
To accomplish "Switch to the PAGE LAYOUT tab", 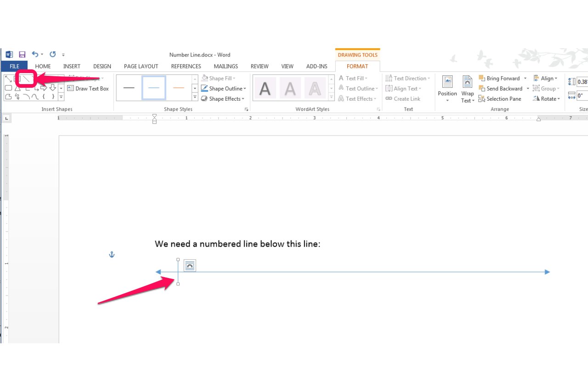I will [141, 66].
